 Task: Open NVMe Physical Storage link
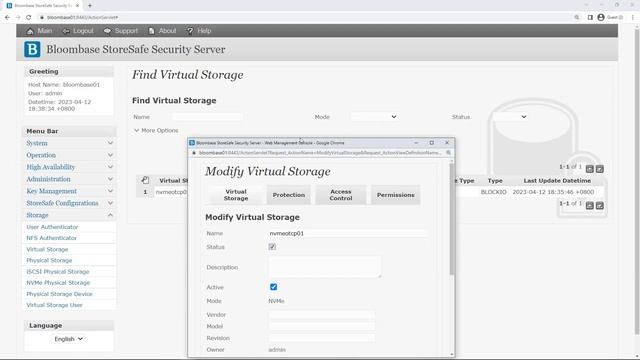58,283
